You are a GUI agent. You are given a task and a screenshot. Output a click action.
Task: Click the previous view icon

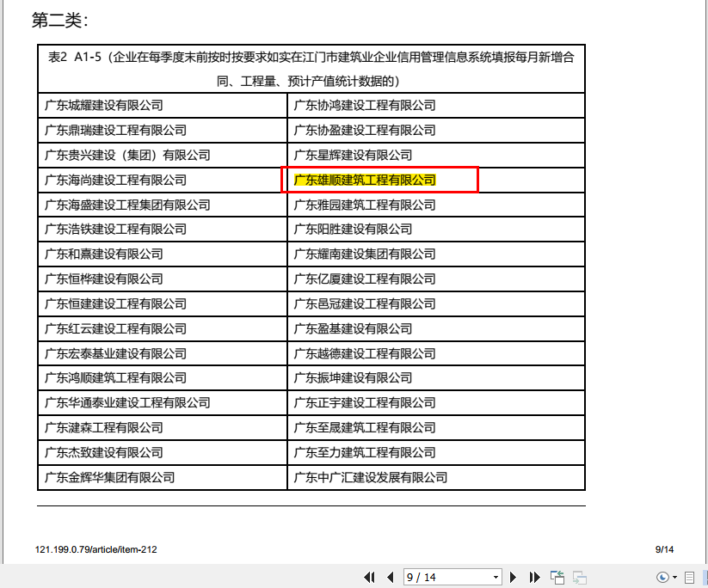(x=557, y=577)
